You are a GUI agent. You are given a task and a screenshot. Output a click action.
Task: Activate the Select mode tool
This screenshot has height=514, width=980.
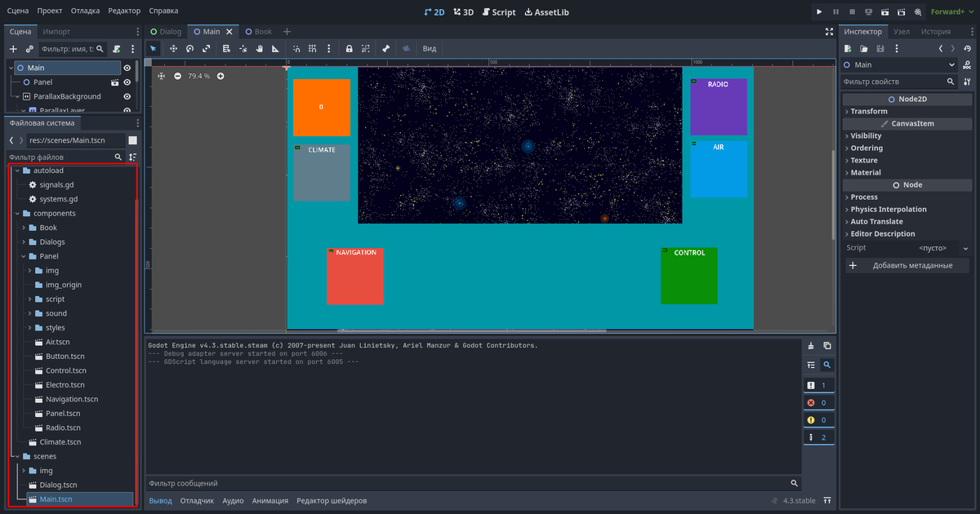(x=153, y=49)
